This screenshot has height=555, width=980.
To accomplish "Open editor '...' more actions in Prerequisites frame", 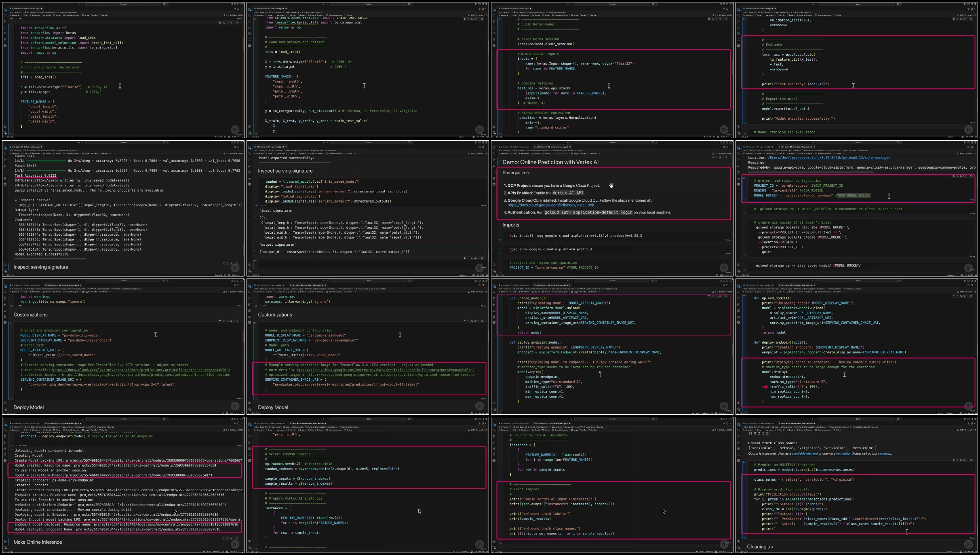I will 731,147.
